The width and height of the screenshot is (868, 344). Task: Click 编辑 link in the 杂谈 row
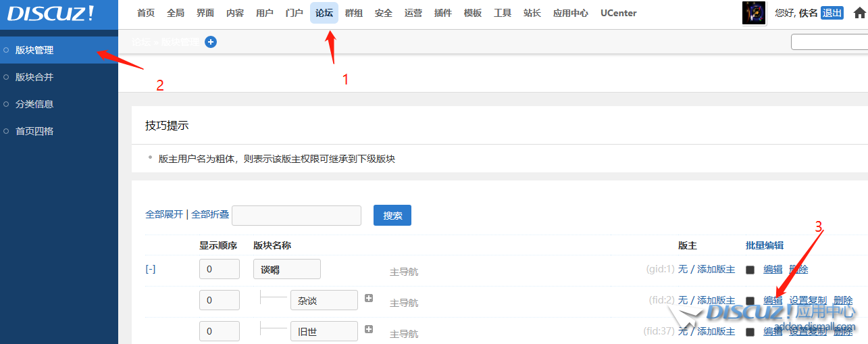tap(773, 301)
